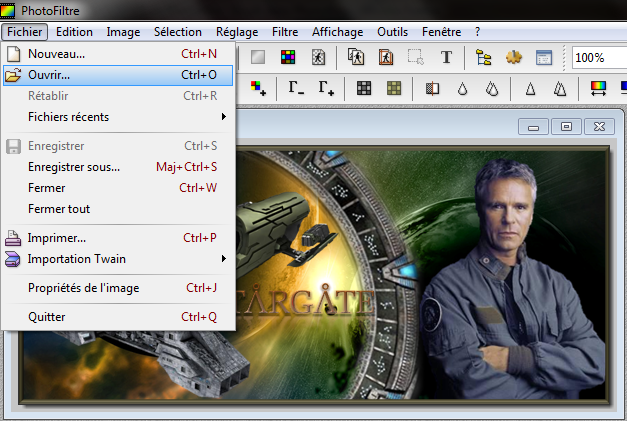
Task: Apply the Grayscale black grid icon
Action: click(x=364, y=88)
